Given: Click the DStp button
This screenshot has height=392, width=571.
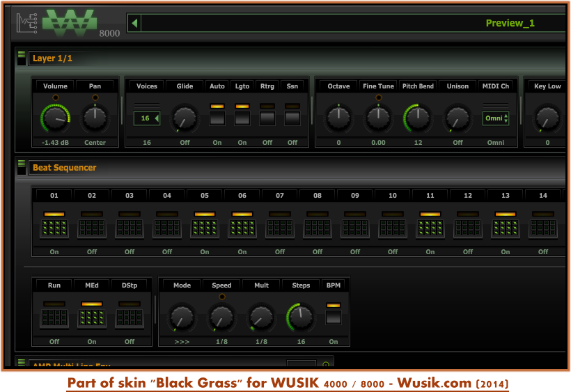Looking at the screenshot, I should click(x=130, y=317).
